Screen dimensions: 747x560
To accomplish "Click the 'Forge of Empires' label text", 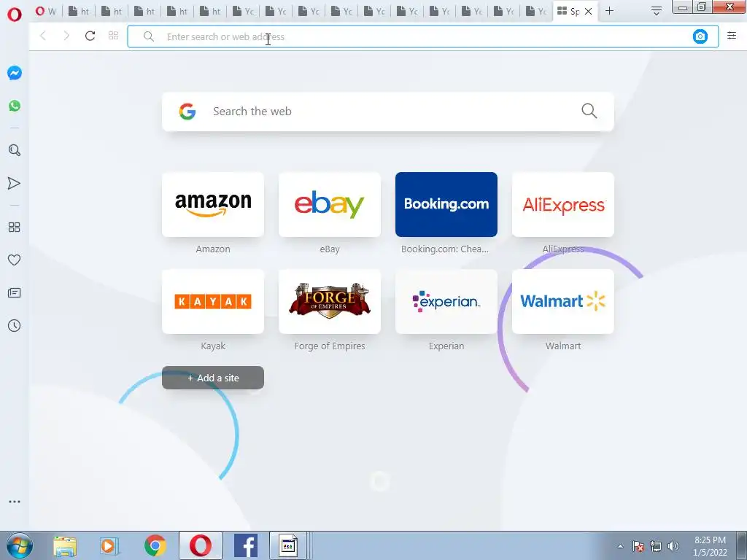I will tap(330, 346).
